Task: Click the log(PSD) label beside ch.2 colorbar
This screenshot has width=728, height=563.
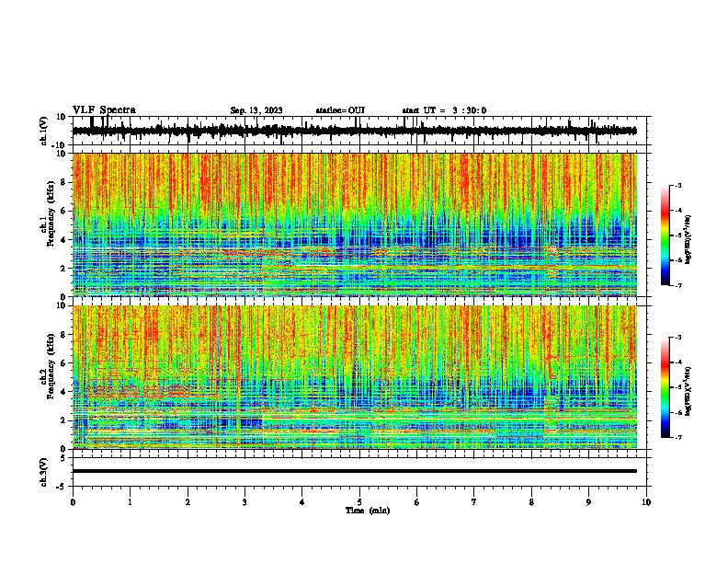Action: (x=688, y=391)
